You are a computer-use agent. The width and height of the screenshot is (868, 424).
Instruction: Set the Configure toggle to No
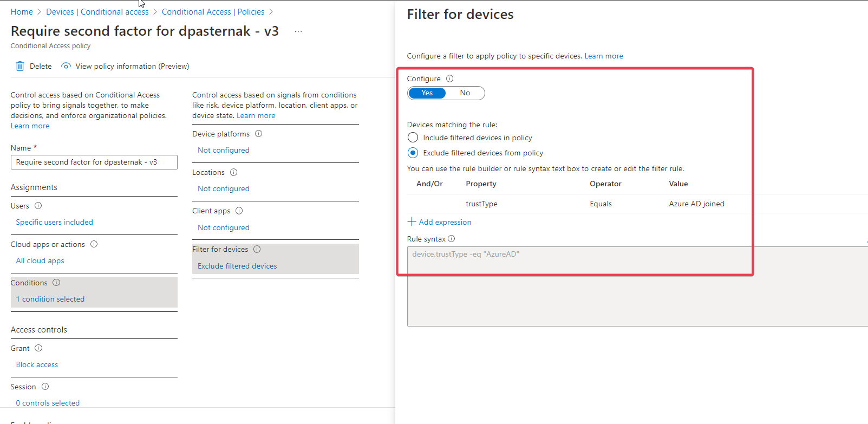tap(465, 93)
